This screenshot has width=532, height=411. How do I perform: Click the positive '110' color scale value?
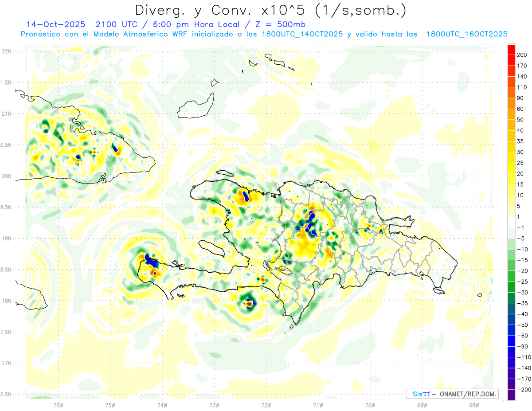tap(521, 87)
